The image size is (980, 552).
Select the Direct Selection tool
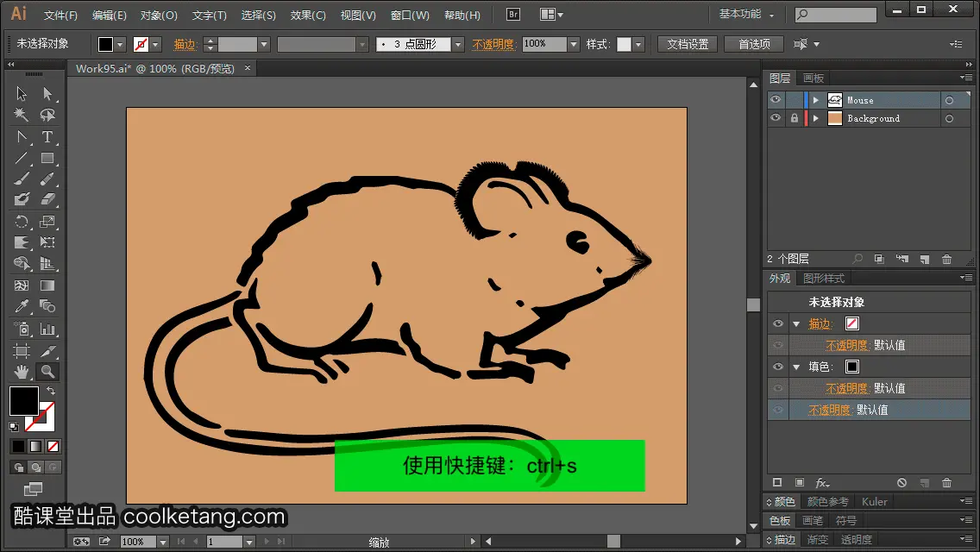[x=47, y=94]
